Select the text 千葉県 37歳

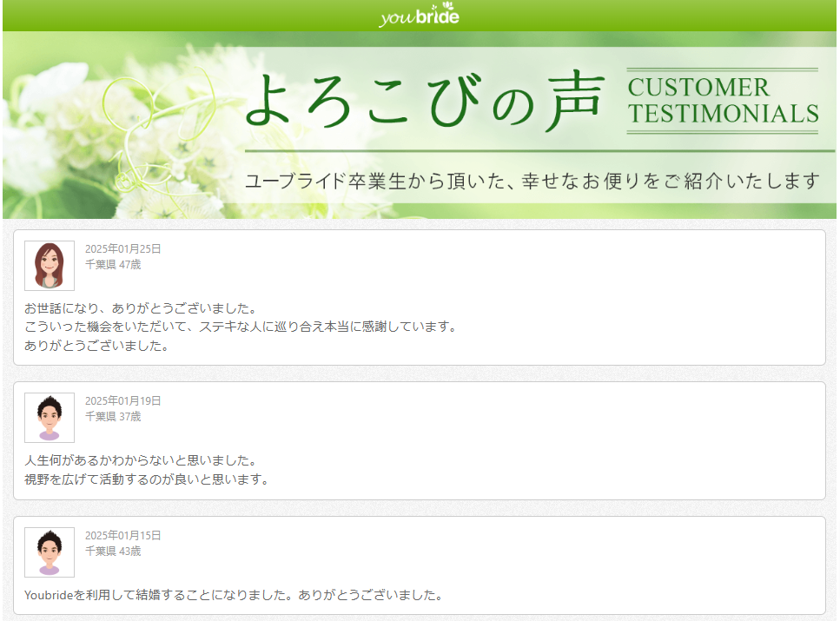113,416
